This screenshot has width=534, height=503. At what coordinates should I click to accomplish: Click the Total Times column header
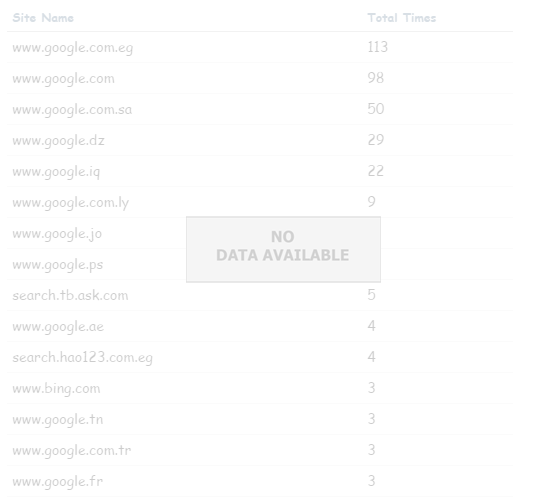[x=402, y=18]
